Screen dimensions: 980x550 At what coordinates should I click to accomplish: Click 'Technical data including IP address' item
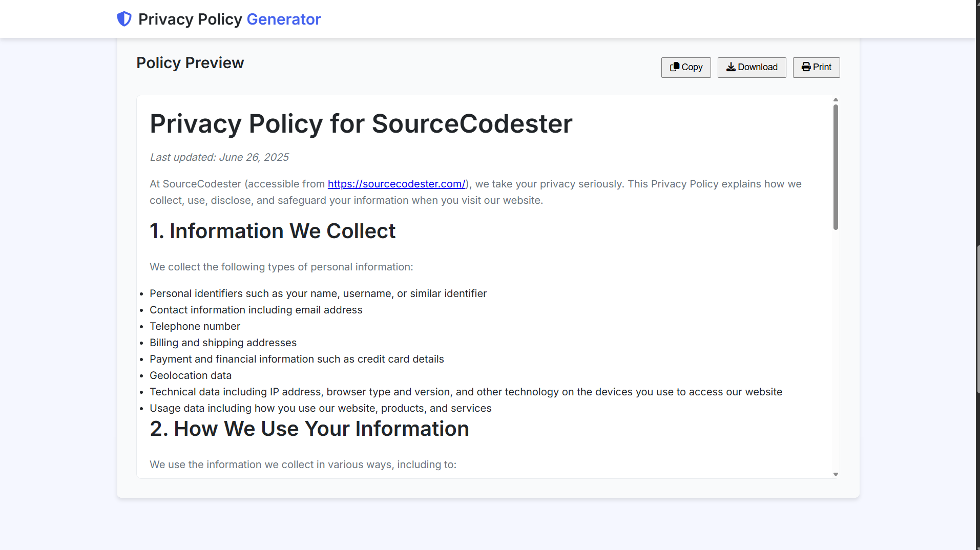466,392
